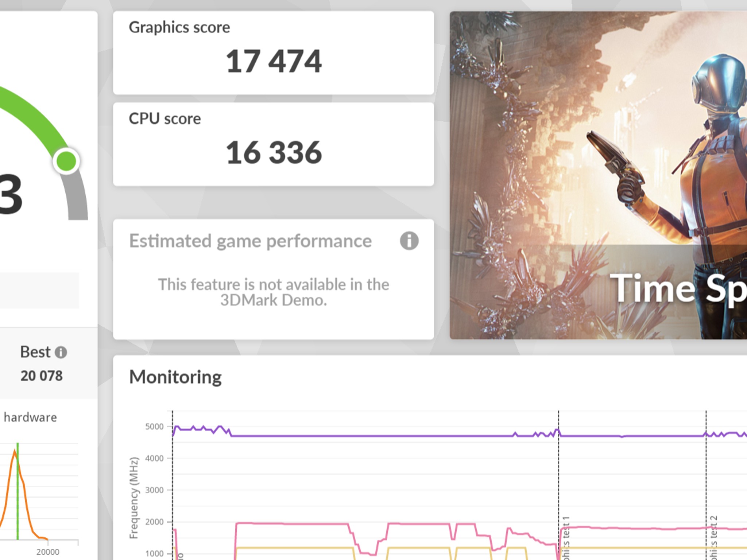Click the green dot on the score gauge
This screenshot has width=747, height=560.
click(66, 161)
